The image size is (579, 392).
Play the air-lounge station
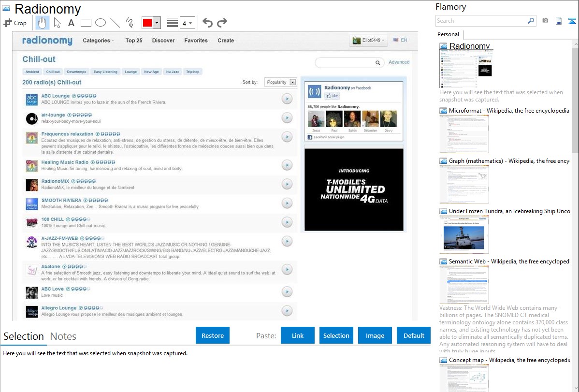tap(287, 118)
